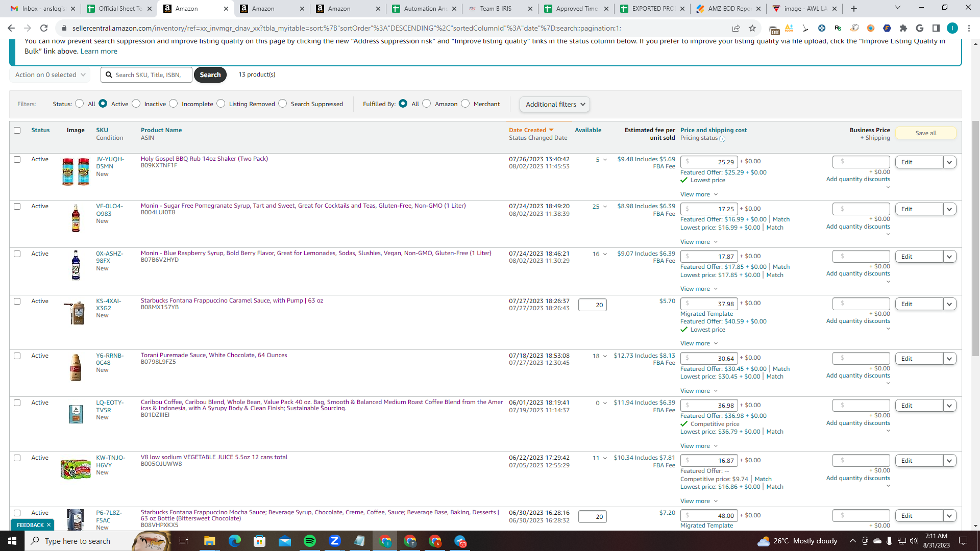
Task: Click the Save all button
Action: tap(926, 133)
